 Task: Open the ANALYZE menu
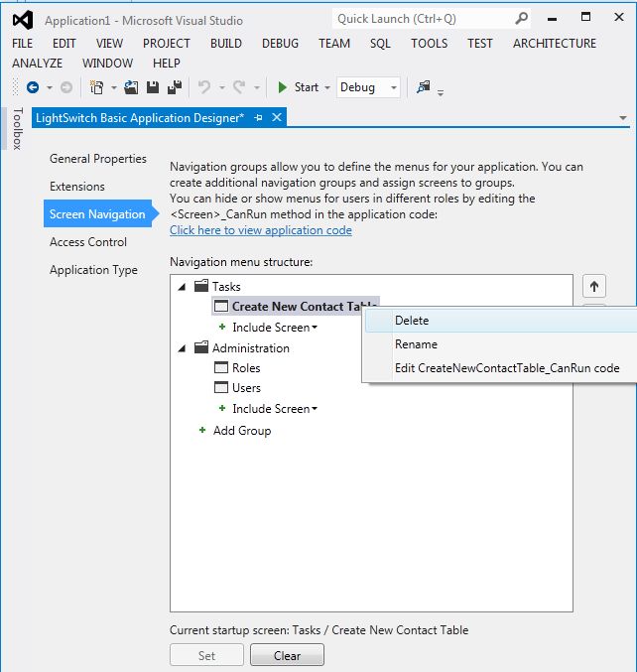click(38, 63)
